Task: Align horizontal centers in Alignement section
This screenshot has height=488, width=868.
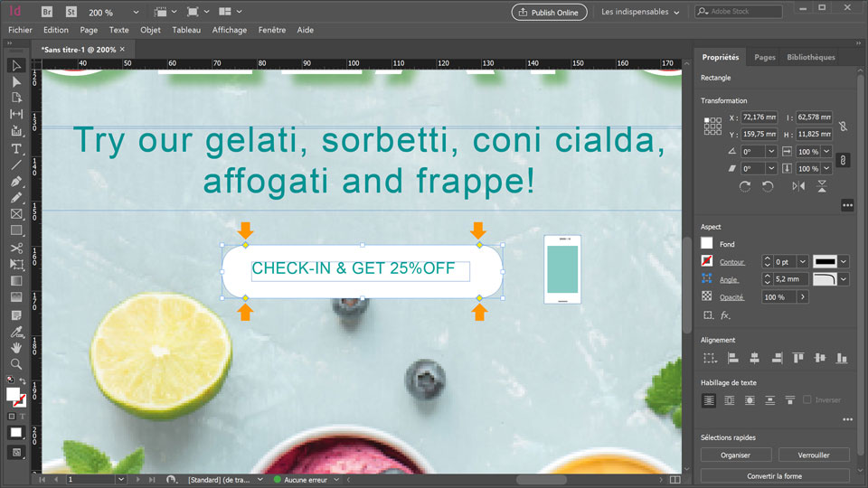Action: coord(754,358)
